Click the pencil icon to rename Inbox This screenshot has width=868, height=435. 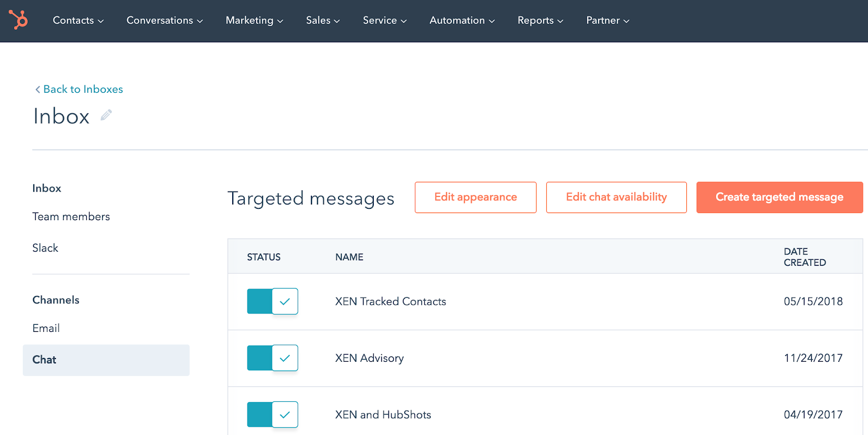(x=106, y=115)
